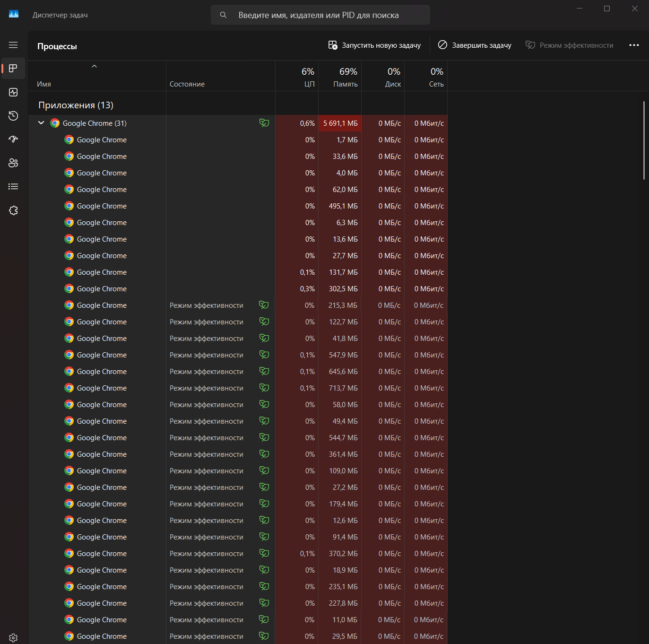649x644 pixels.
Task: Click the leaf icon in the 547,9 МБ row
Action: 264,355
